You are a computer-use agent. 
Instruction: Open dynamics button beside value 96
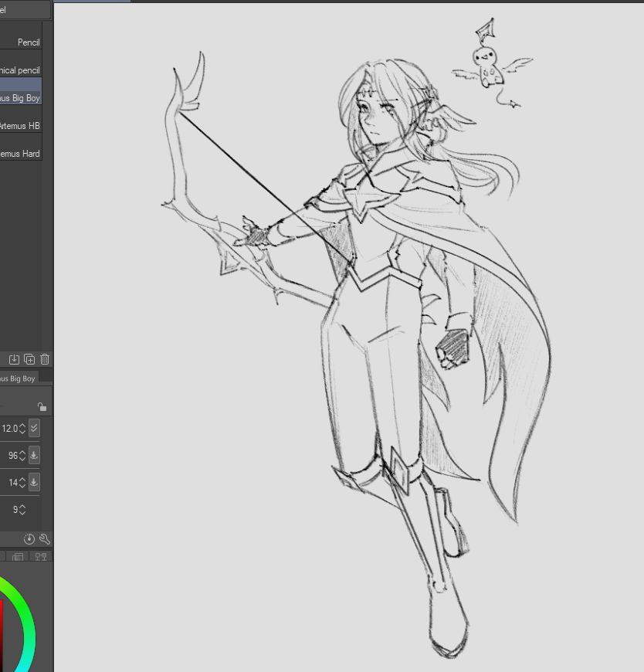click(34, 456)
